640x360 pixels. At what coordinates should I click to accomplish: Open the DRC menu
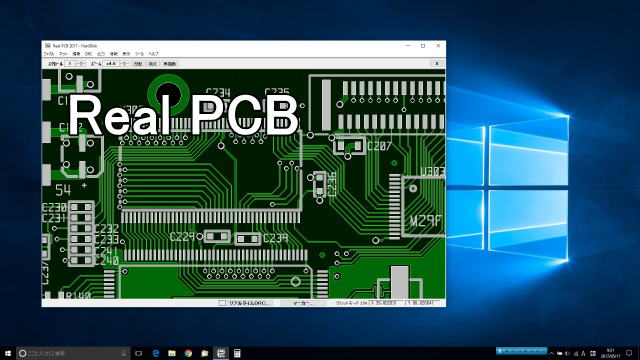[88, 54]
